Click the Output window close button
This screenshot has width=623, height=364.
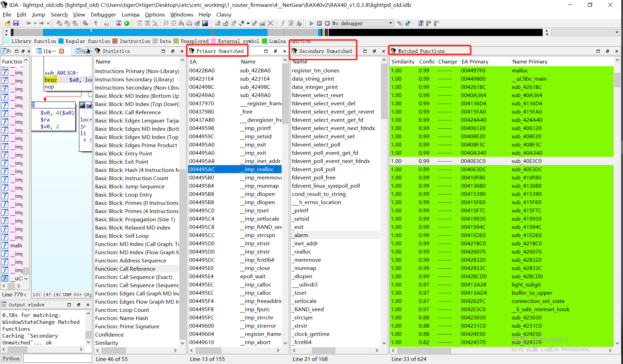click(88, 305)
